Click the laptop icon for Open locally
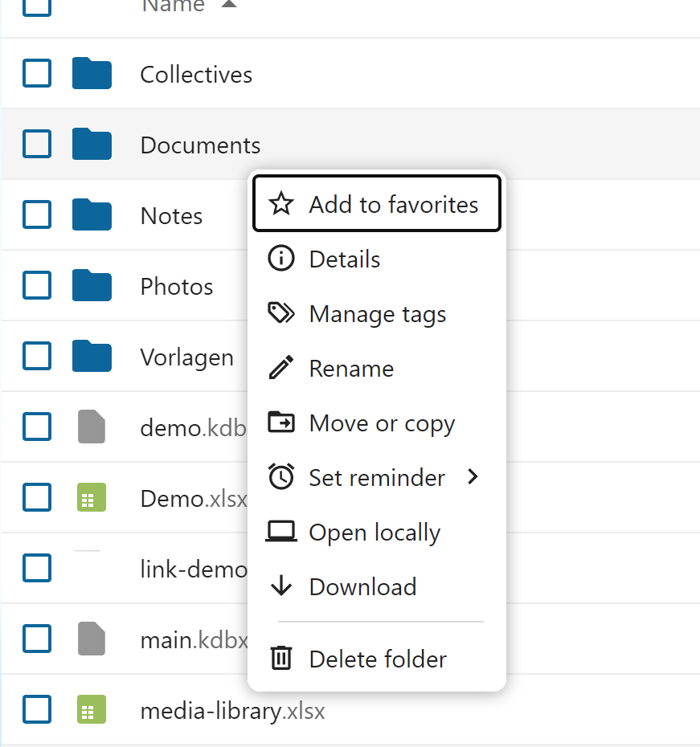The width and height of the screenshot is (700, 747). (x=280, y=532)
